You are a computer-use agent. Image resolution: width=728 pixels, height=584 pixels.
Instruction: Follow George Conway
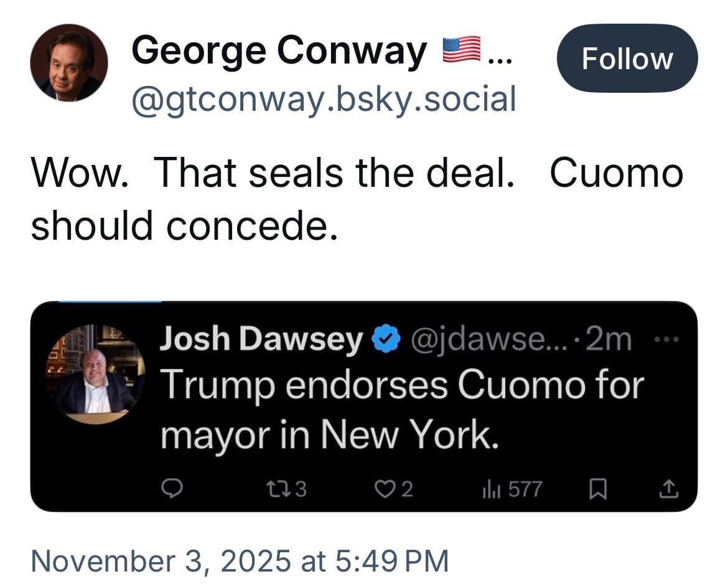627,59
